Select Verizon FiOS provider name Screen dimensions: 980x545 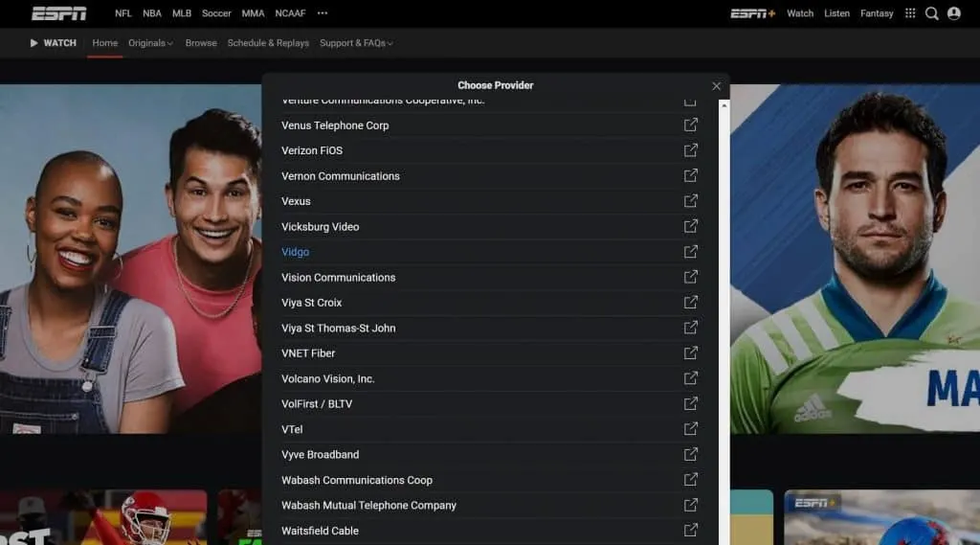point(312,150)
